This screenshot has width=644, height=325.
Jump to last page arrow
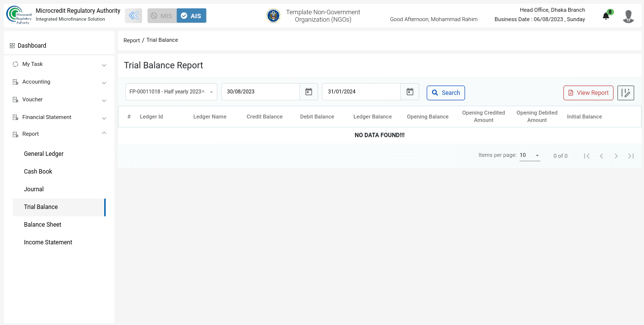coord(631,156)
